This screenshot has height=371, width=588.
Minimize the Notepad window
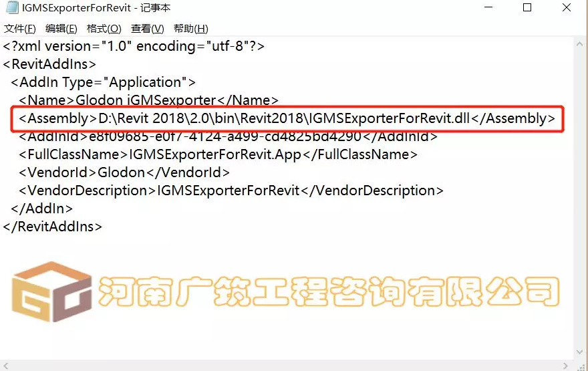488,7
